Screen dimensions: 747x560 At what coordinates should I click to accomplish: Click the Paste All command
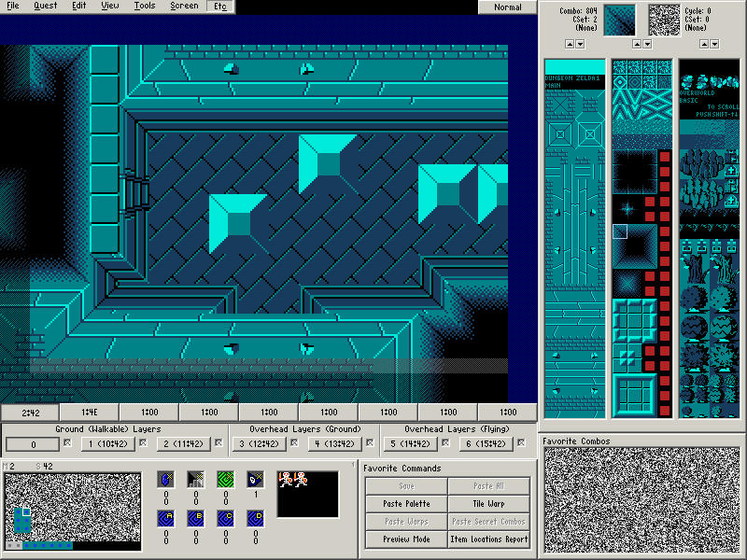pos(488,486)
